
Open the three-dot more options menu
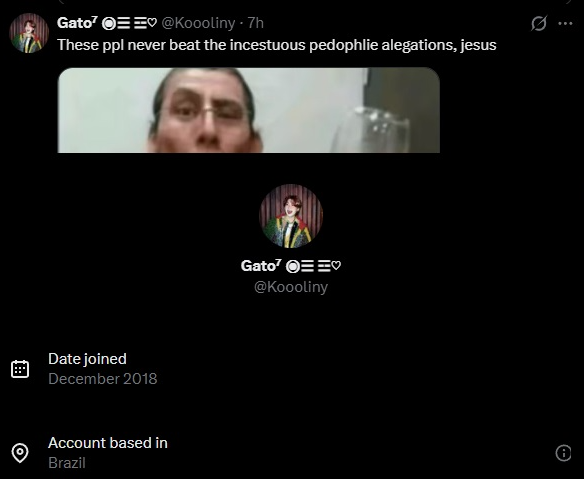pyautogui.click(x=565, y=24)
